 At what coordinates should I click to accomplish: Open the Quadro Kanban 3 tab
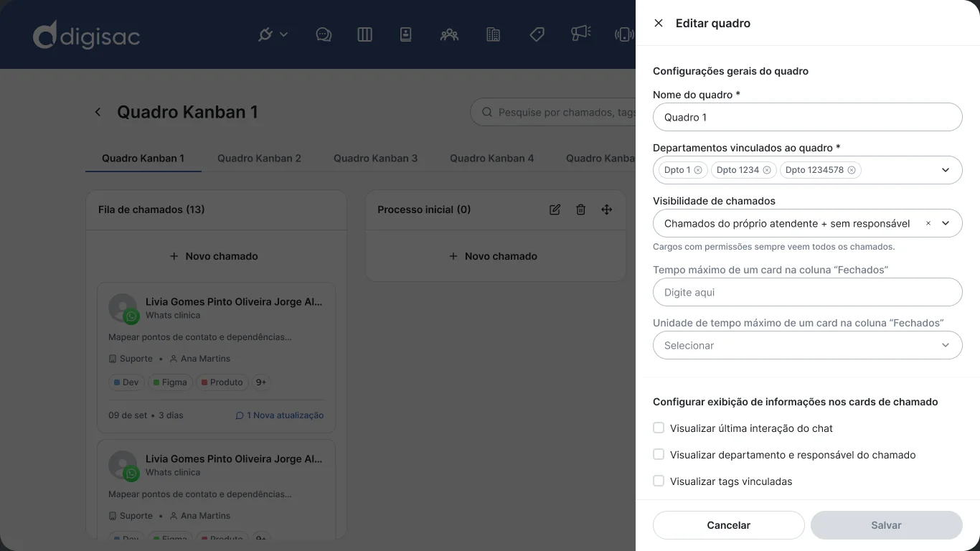[x=375, y=158]
